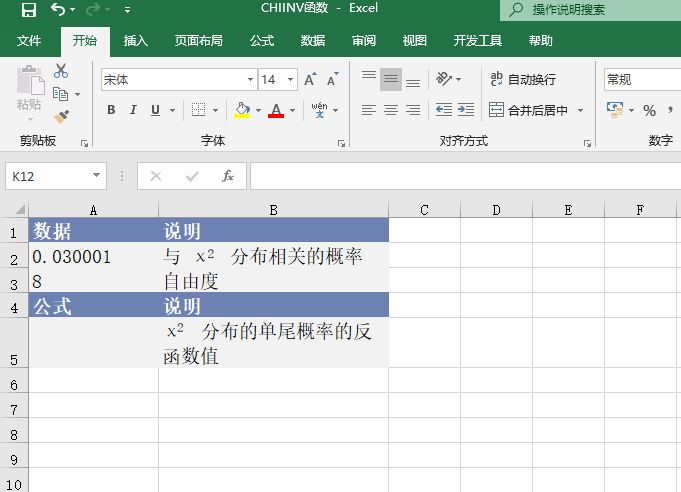Select cell A2 containing 0.030001
Viewport: 681px width, 492px height.
coord(93,256)
